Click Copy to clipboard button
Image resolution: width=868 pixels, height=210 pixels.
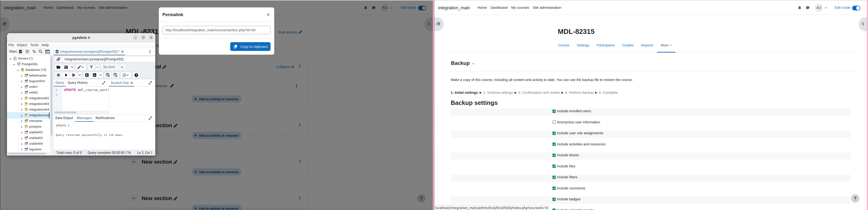point(250,47)
